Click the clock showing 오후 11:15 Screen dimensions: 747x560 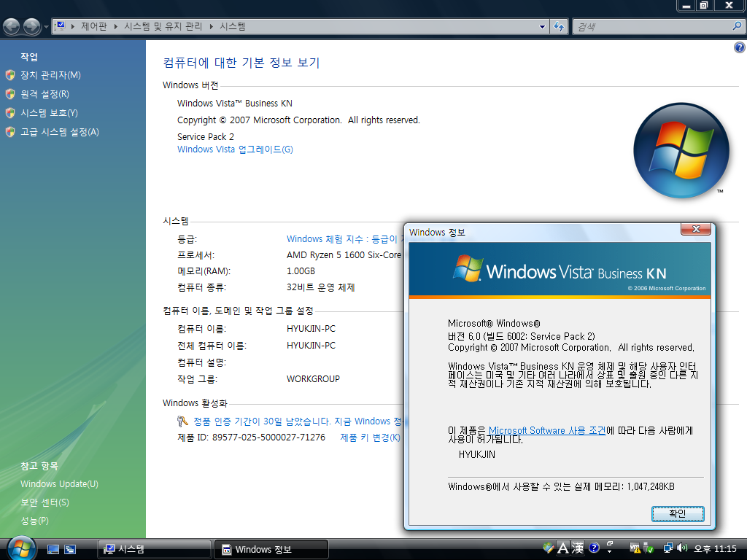pyautogui.click(x=715, y=549)
